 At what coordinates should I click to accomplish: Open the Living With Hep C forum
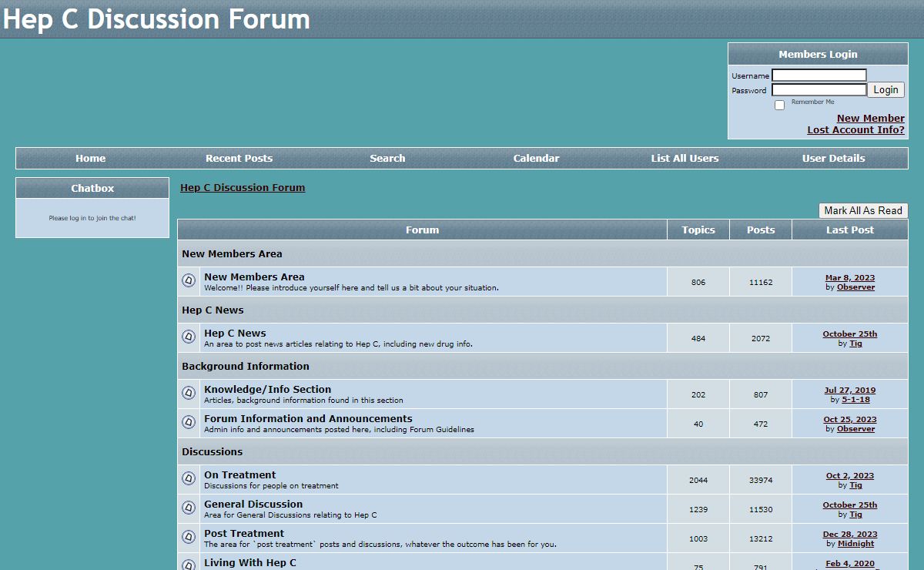(250, 562)
